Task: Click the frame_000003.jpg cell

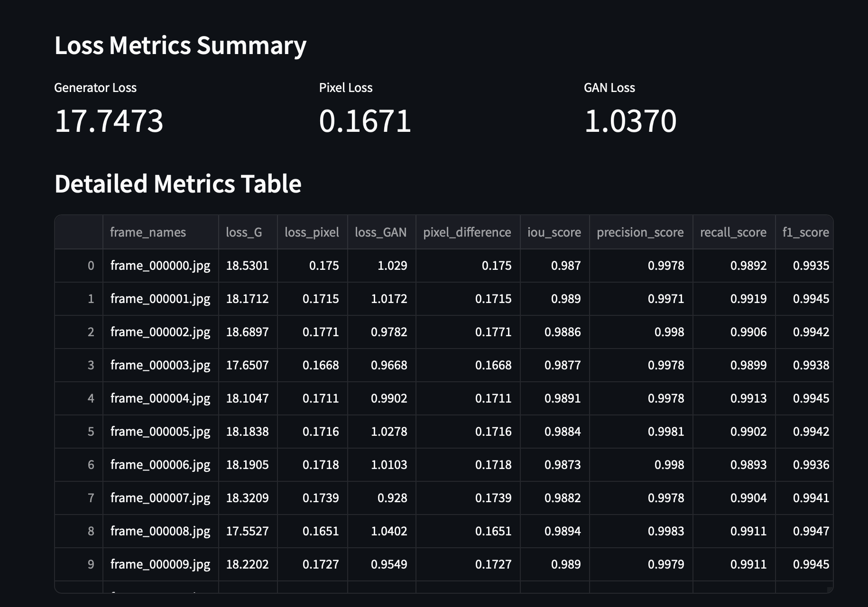Action: pyautogui.click(x=160, y=365)
